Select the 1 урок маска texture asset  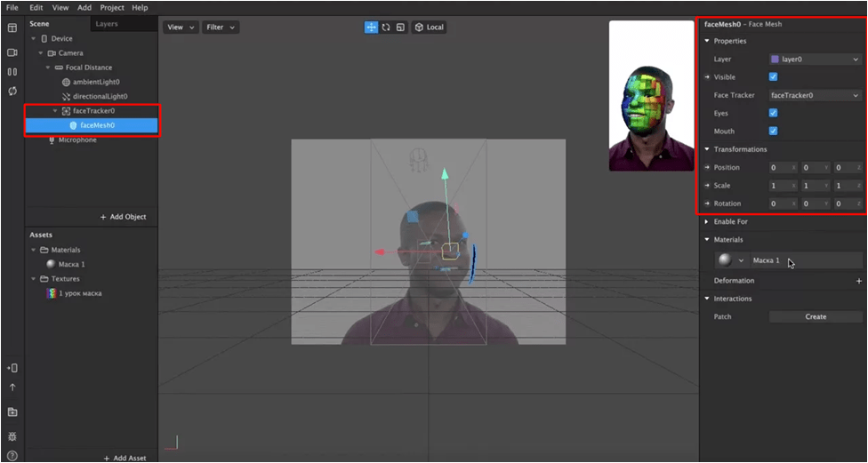(80, 293)
